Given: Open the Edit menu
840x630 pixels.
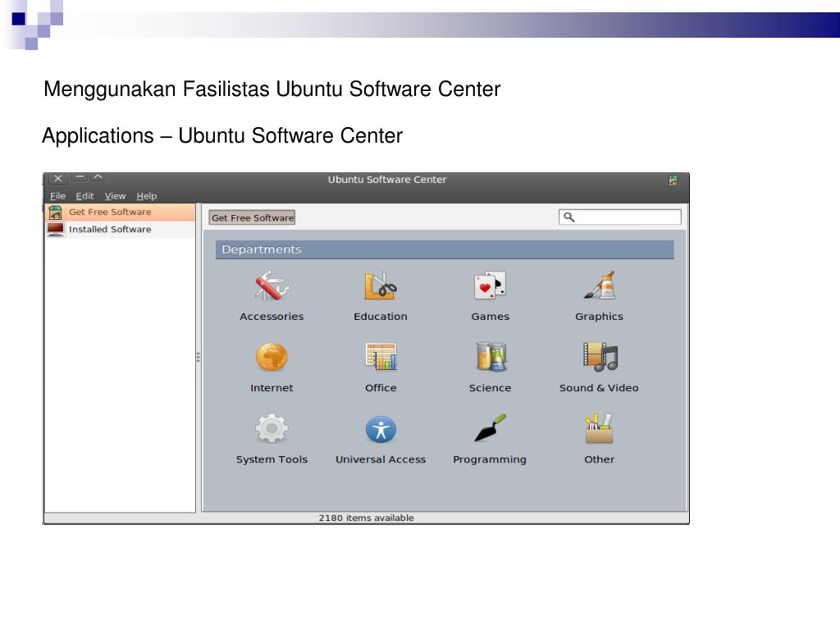Looking at the screenshot, I should pos(84,196).
